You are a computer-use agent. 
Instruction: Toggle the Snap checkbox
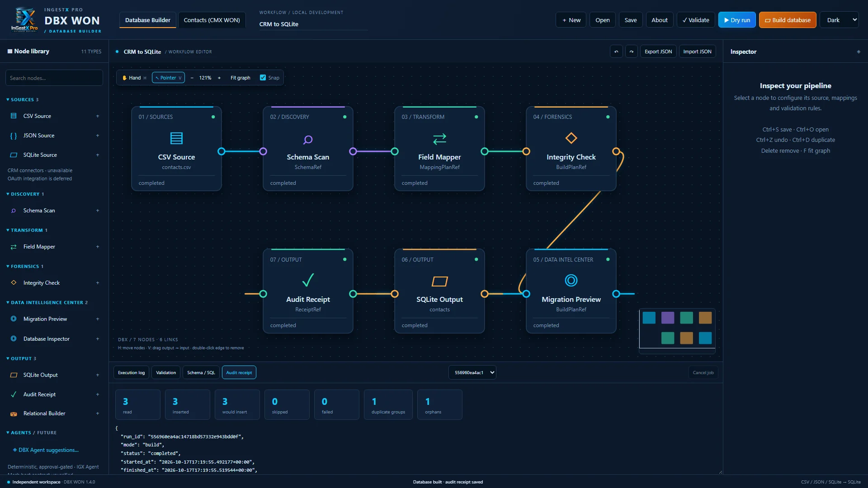point(263,78)
